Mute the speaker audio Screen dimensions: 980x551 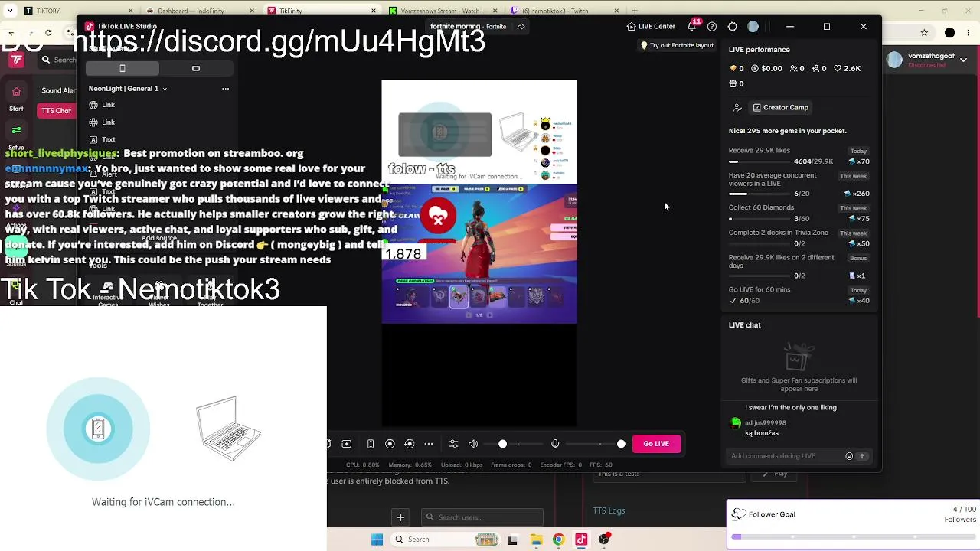click(473, 444)
